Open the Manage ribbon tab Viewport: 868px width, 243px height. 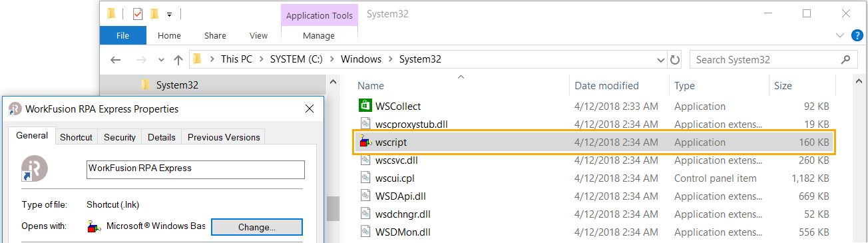point(319,35)
